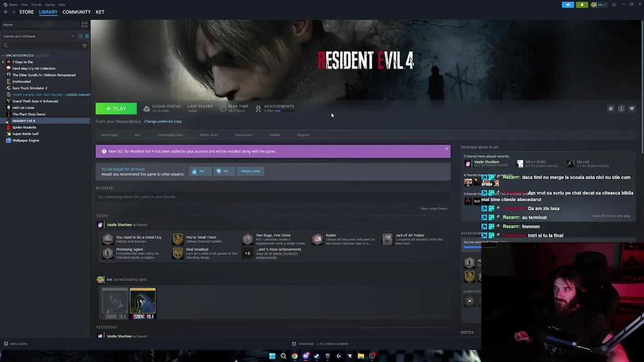
Task: Click the +5 more achievements badge
Action: (247, 253)
